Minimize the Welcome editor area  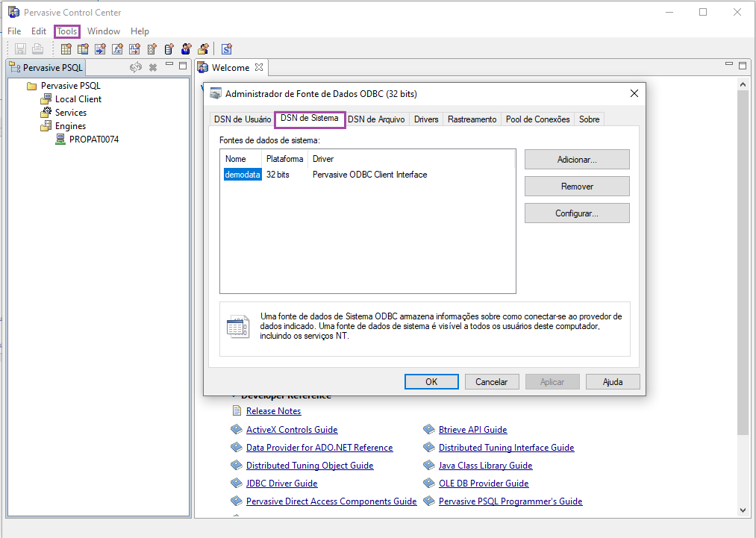pos(729,63)
